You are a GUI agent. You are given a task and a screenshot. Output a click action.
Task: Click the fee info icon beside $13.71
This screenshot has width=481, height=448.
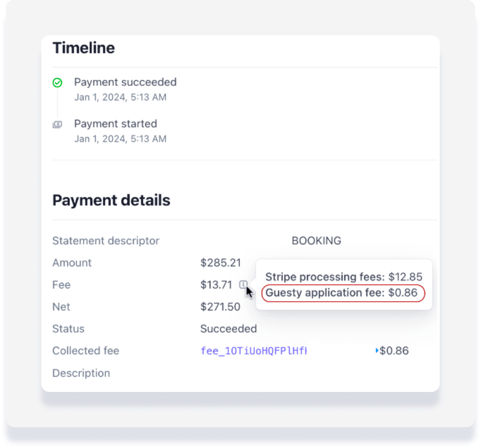pyautogui.click(x=243, y=284)
